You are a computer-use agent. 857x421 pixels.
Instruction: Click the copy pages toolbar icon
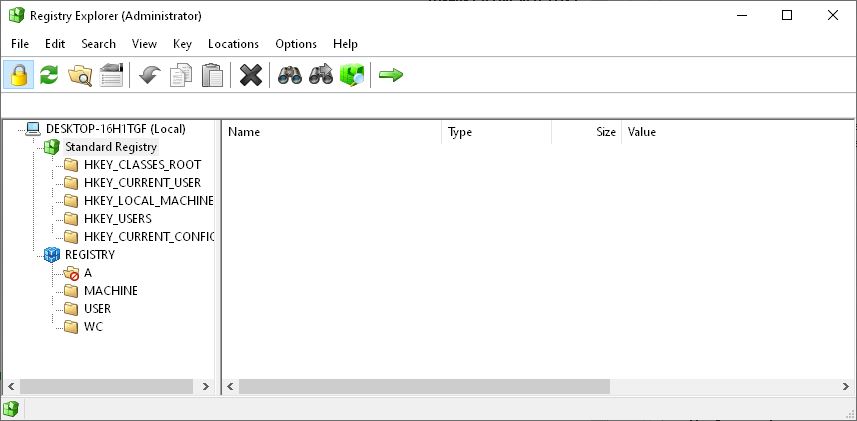pos(181,75)
